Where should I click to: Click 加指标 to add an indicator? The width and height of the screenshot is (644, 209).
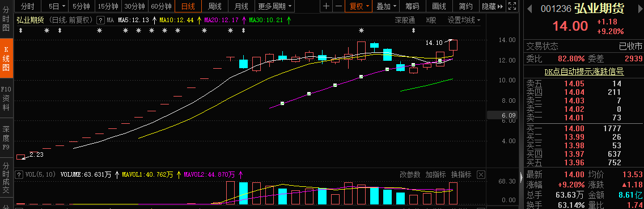tap(436, 174)
